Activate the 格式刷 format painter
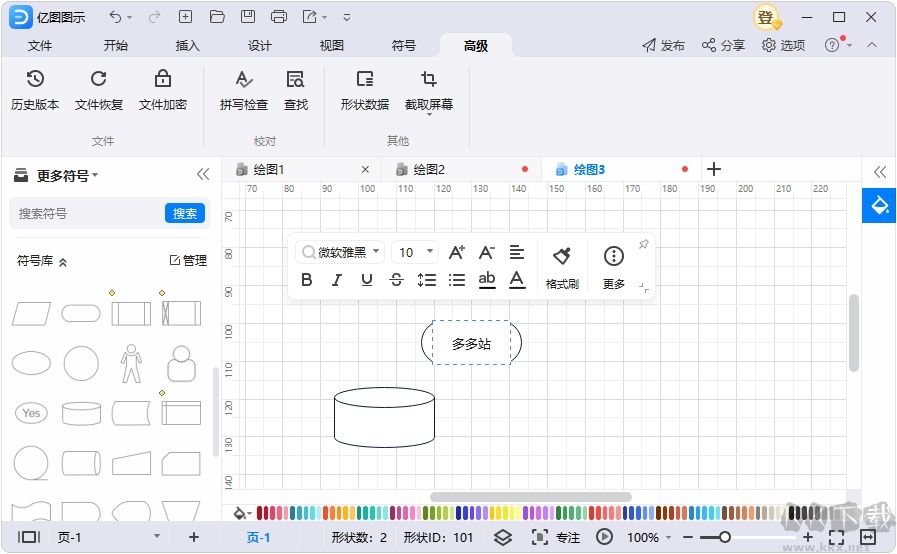The image size is (897, 554). pos(562,267)
